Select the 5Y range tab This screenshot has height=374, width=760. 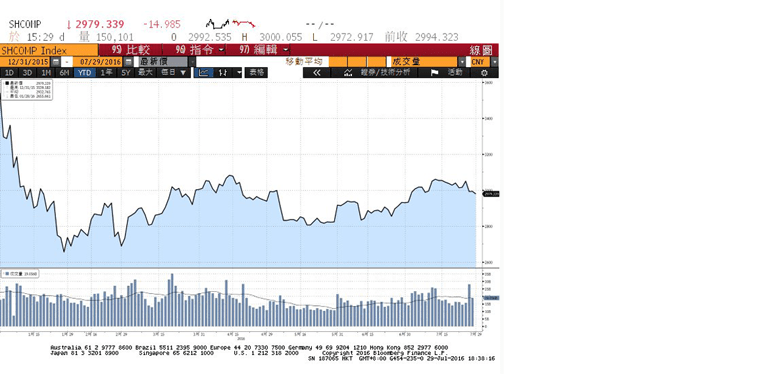(126, 73)
